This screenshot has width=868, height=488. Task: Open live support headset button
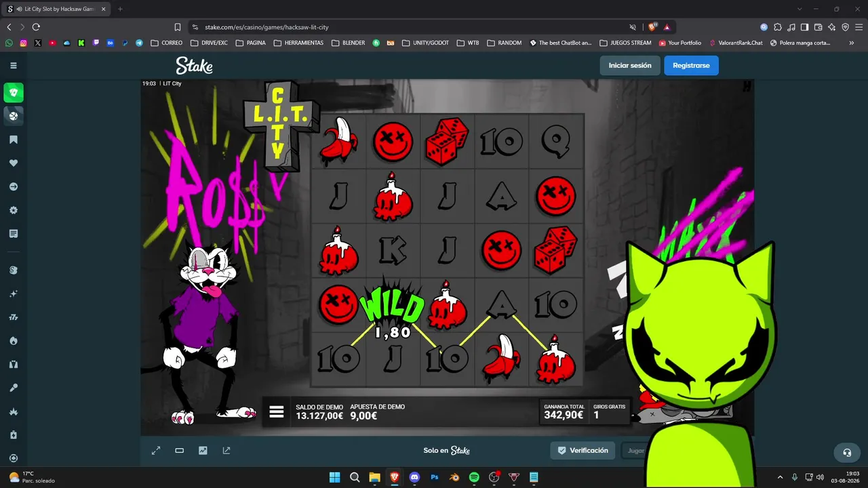(x=847, y=453)
